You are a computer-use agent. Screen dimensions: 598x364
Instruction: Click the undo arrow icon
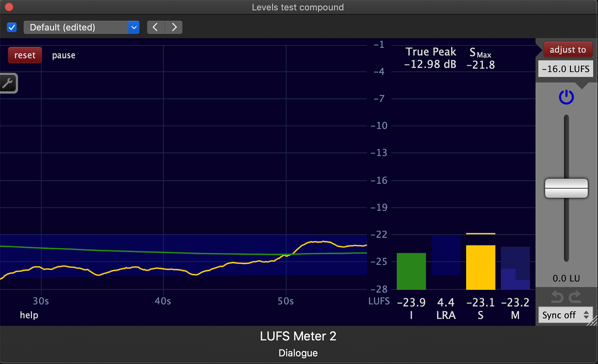(557, 297)
